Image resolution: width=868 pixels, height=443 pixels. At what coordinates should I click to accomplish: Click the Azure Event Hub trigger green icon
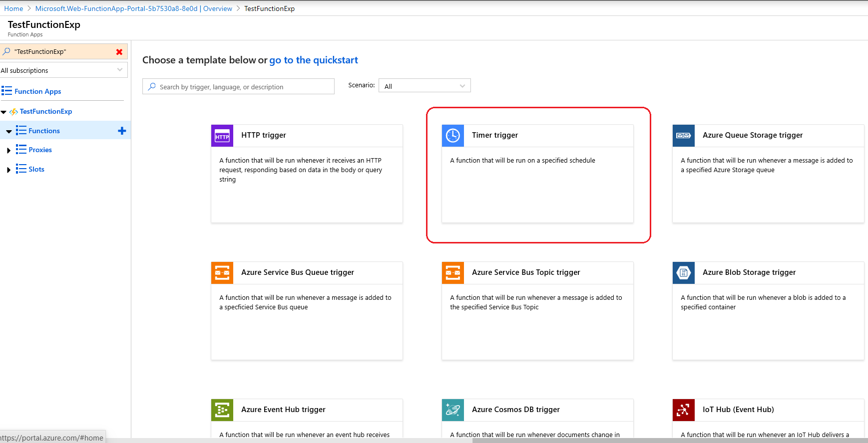[x=222, y=410]
